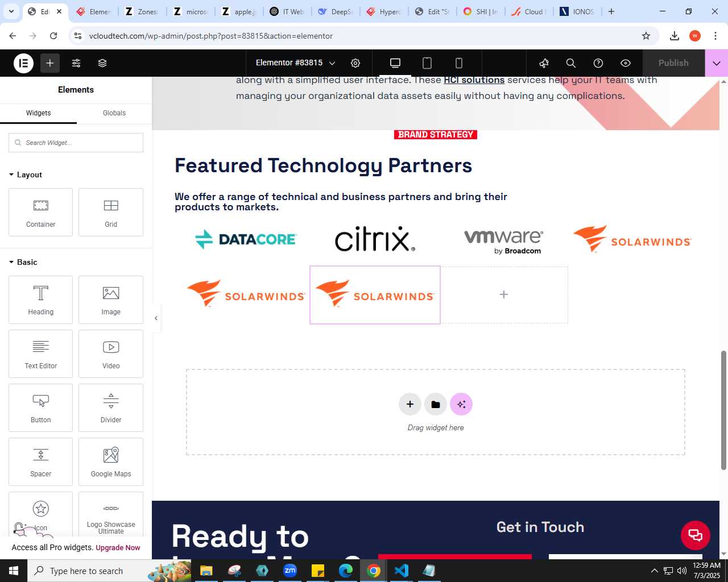Switch to Mobile responsive view
The image size is (728, 582).
[x=459, y=63]
